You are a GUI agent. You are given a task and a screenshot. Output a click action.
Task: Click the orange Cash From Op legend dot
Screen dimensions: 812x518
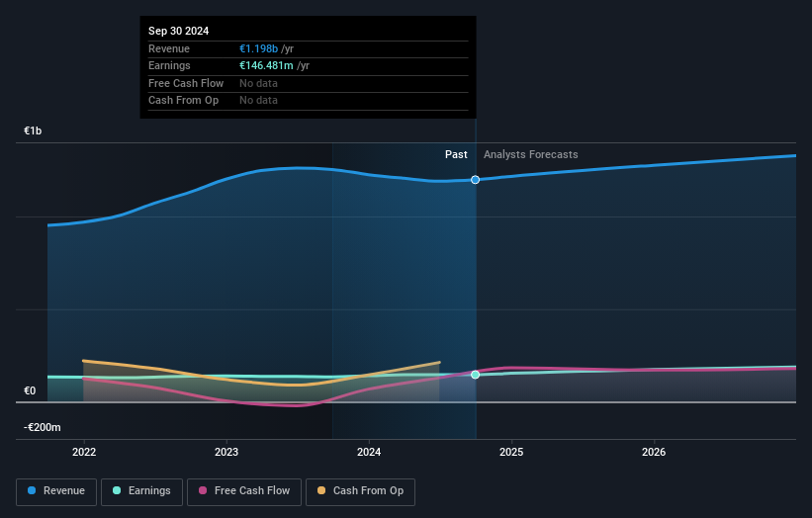coord(321,490)
